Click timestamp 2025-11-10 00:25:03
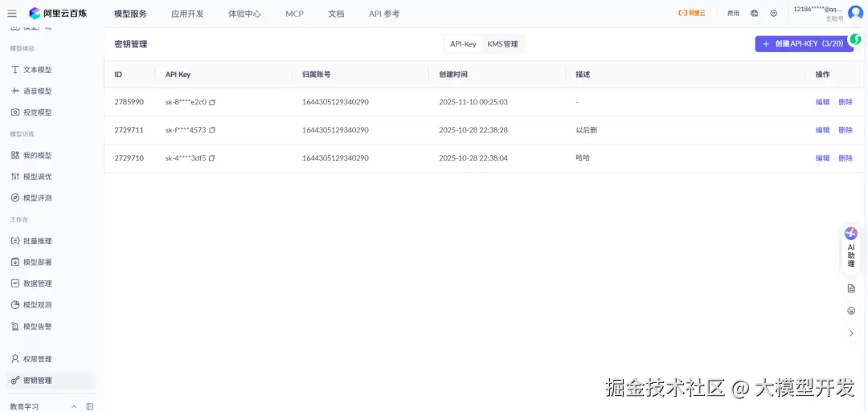The height and width of the screenshot is (412, 868). coord(473,102)
